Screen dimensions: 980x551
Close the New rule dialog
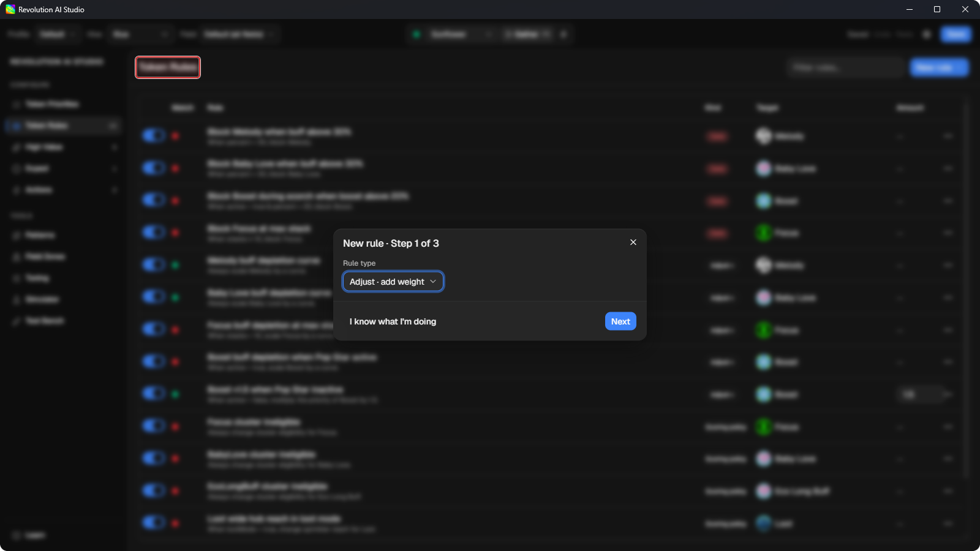click(633, 242)
